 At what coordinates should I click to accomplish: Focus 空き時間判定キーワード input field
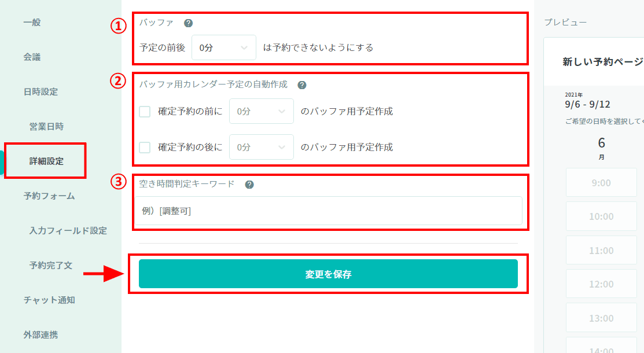click(328, 211)
